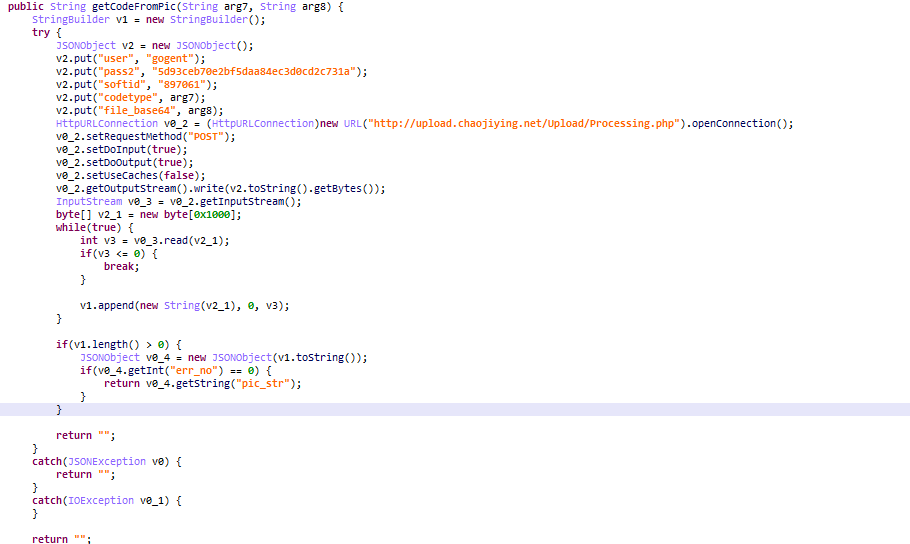Select the 0x1000 buffer size literal

212,215
